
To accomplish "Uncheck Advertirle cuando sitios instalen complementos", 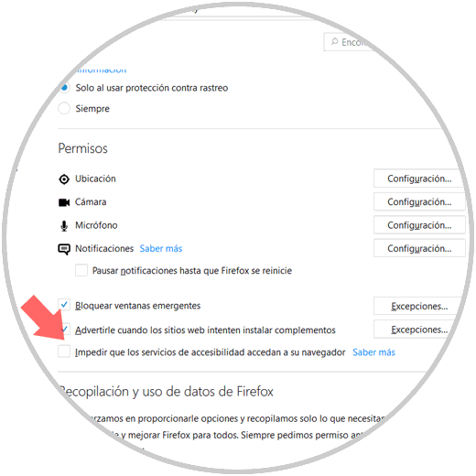I will pos(65,329).
